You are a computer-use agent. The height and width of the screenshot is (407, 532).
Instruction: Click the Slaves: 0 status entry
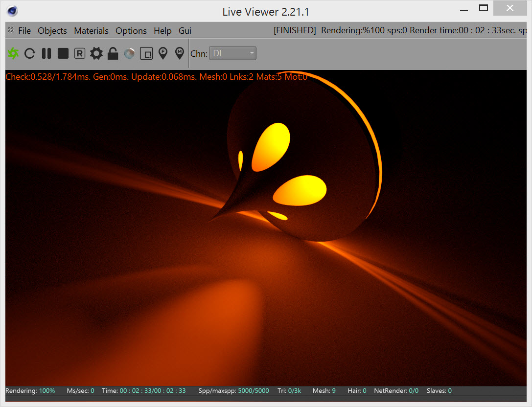point(439,391)
